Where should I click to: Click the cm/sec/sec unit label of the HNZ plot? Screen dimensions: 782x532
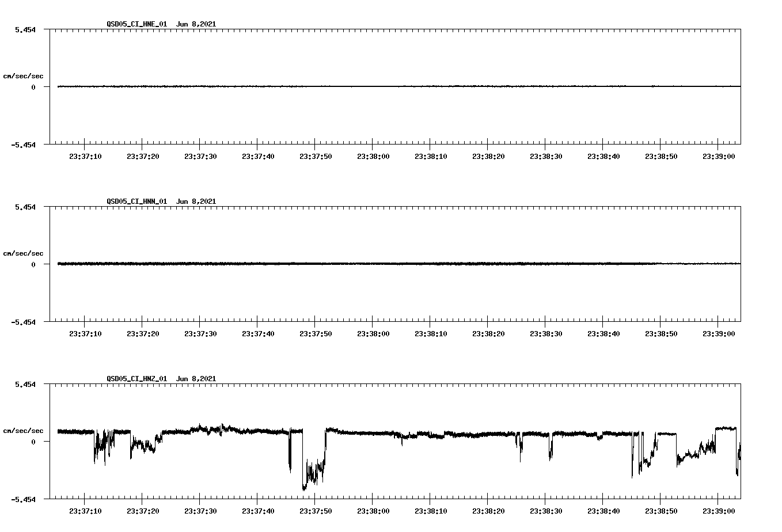(x=23, y=431)
